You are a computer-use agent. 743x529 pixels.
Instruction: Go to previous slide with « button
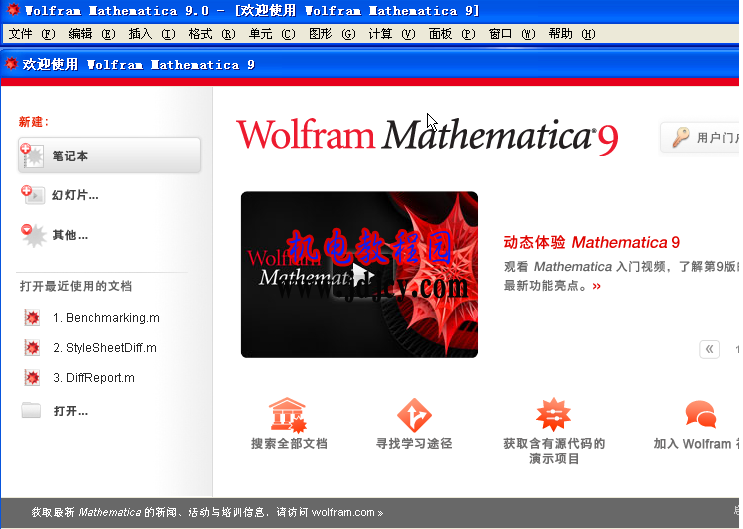click(x=709, y=349)
